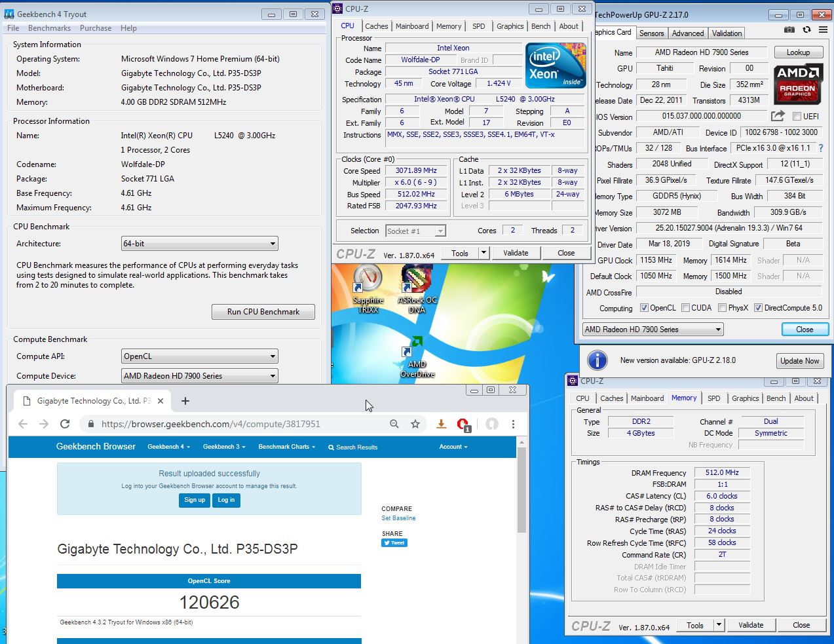This screenshot has height=644, width=834.
Task: Click the Tweet share button
Action: (394, 543)
